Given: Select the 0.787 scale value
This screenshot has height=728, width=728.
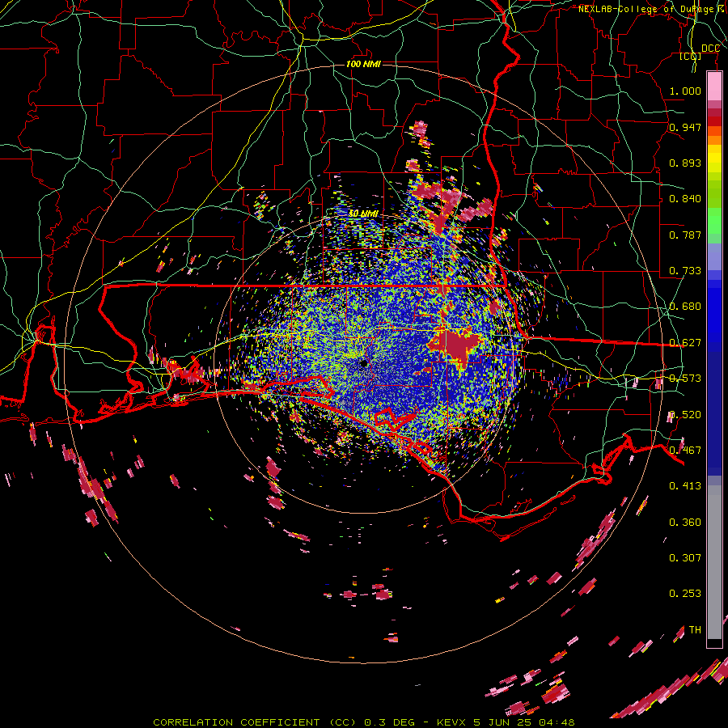Looking at the screenshot, I should tap(685, 235).
